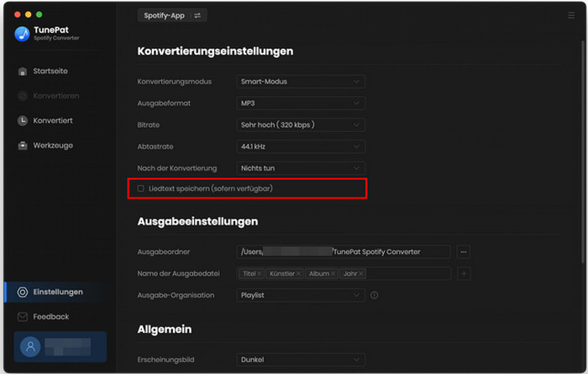This screenshot has height=374, width=588.
Task: Click the clock icon beside Konvertiert
Action: tap(23, 120)
